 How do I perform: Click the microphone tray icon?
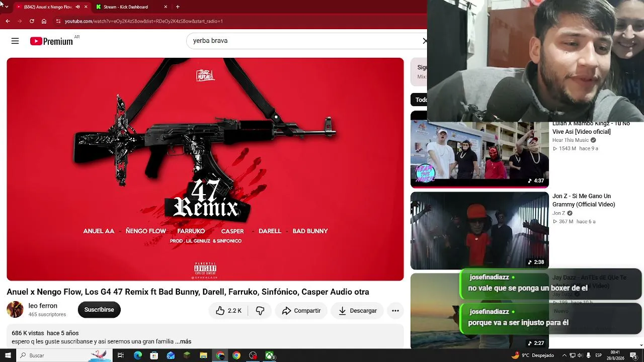(x=589, y=355)
